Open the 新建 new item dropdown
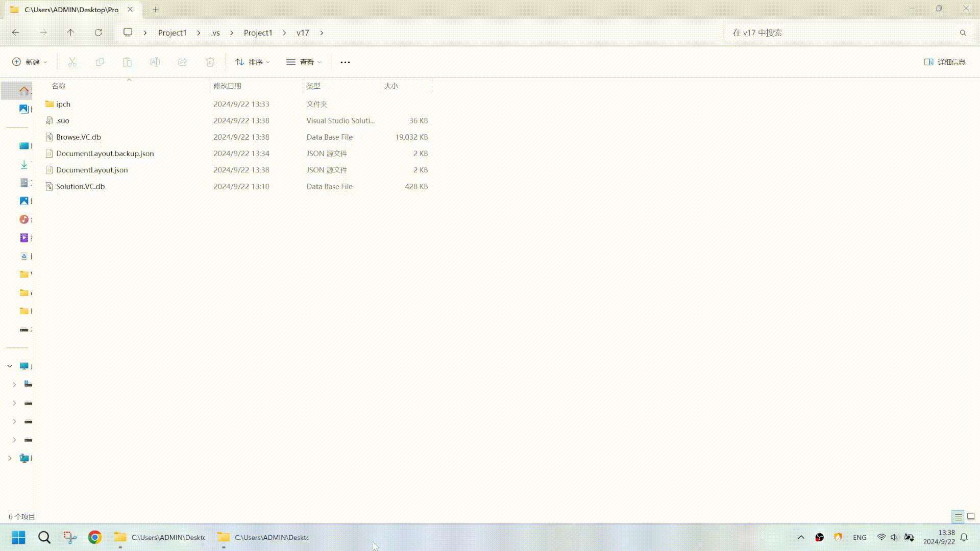980x551 pixels. point(30,62)
